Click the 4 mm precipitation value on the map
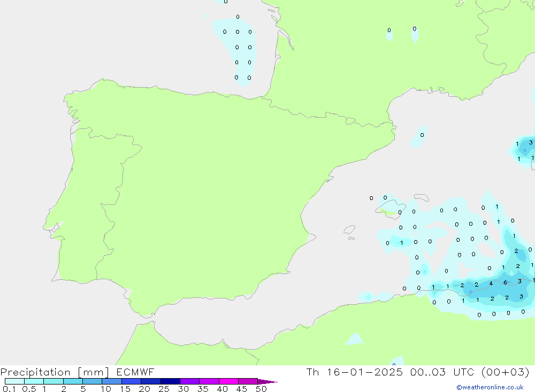The height and width of the screenshot is (392, 535). click(491, 284)
